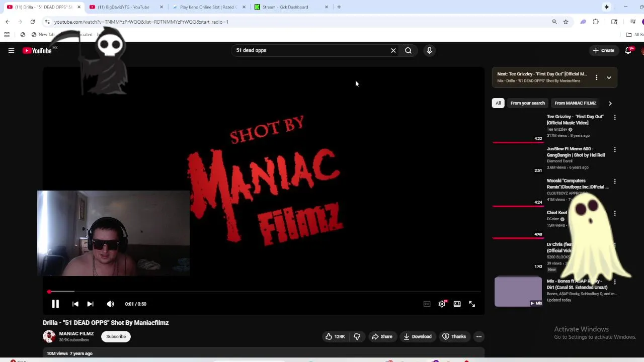The image size is (644, 362).
Task: Open options for Tee Grizzley video
Action: coord(614,117)
